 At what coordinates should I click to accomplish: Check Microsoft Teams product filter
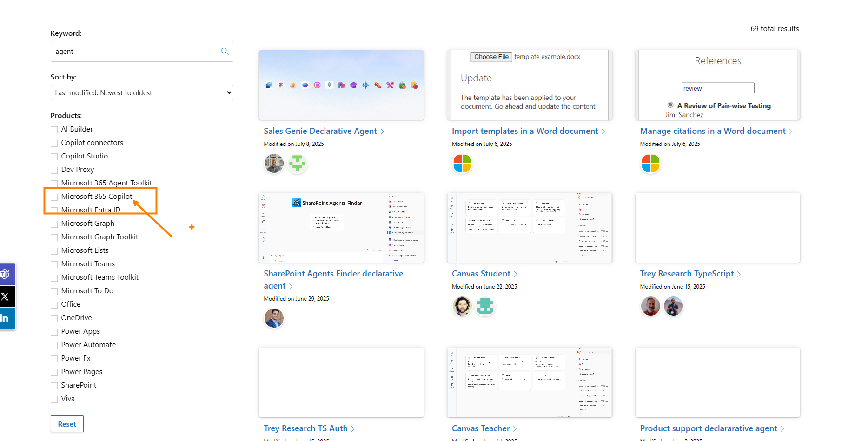point(54,264)
